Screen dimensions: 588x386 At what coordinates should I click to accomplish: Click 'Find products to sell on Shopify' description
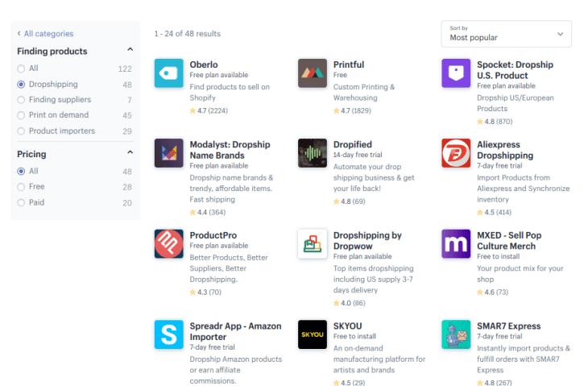(230, 93)
